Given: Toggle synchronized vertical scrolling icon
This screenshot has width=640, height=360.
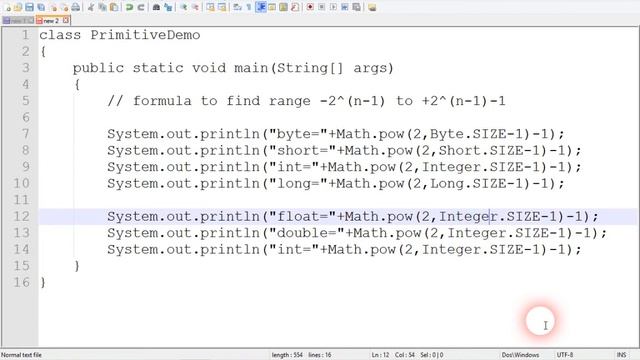Looking at the screenshot, I should [x=210, y=7].
